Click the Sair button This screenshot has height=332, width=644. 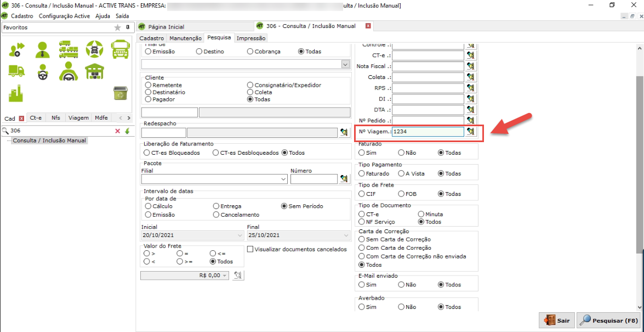[556, 320]
